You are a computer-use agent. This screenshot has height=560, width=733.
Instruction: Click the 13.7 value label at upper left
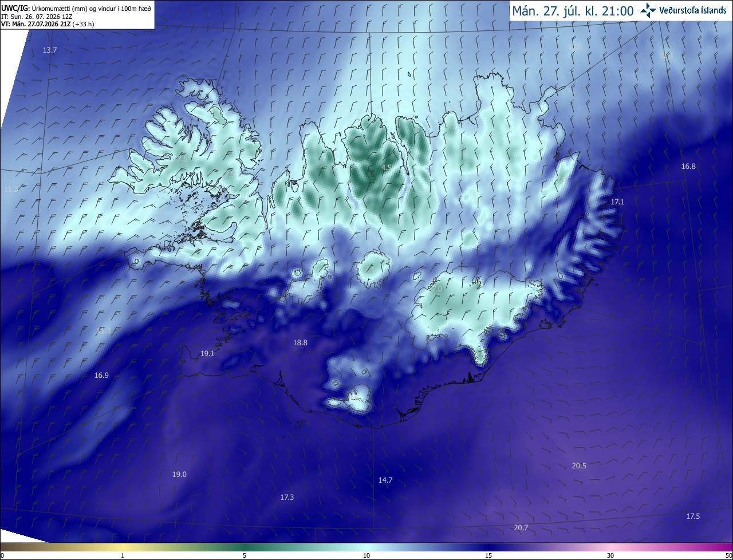50,50
